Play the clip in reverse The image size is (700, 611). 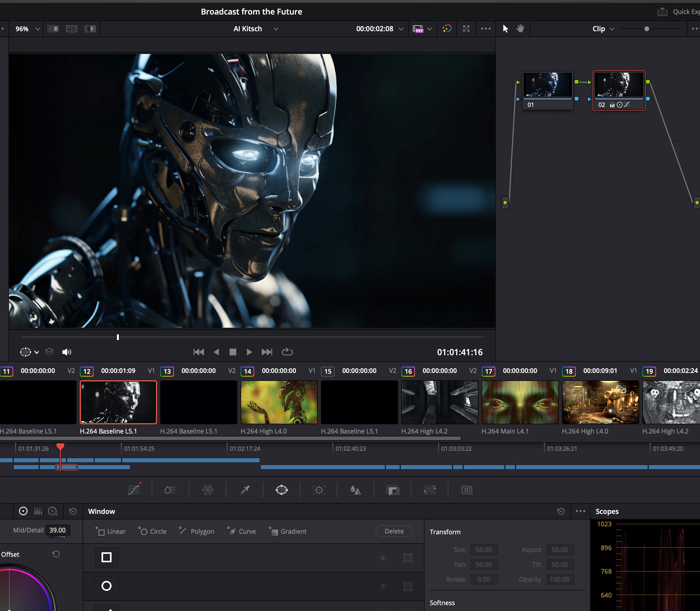pyautogui.click(x=216, y=352)
